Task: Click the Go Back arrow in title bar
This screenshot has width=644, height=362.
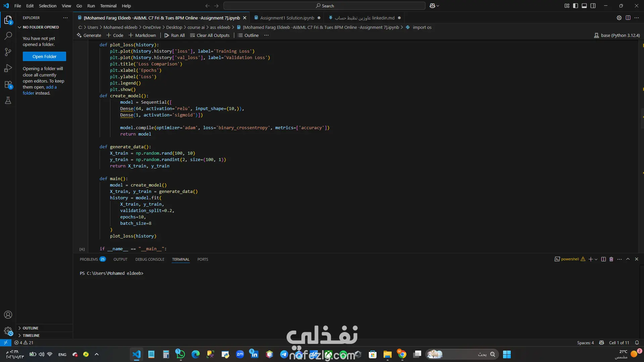Action: click(207, 6)
